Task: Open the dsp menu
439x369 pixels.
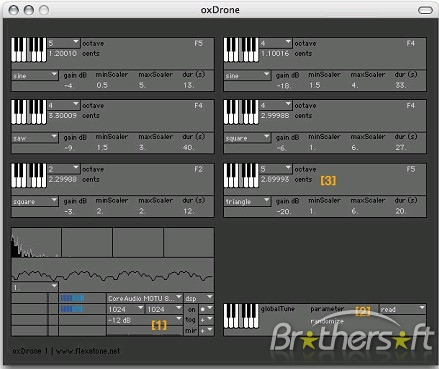Action: pyautogui.click(x=199, y=298)
